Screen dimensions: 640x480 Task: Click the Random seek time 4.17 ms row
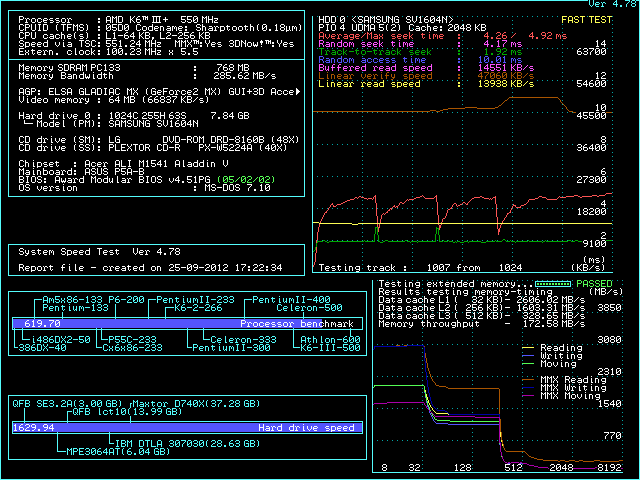coord(420,44)
